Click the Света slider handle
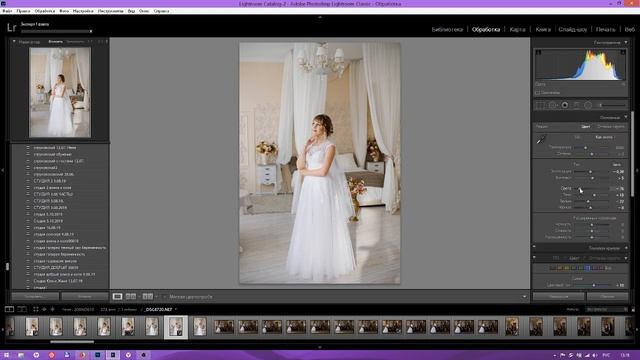Viewport: 640px width, 360px height. coord(580,189)
